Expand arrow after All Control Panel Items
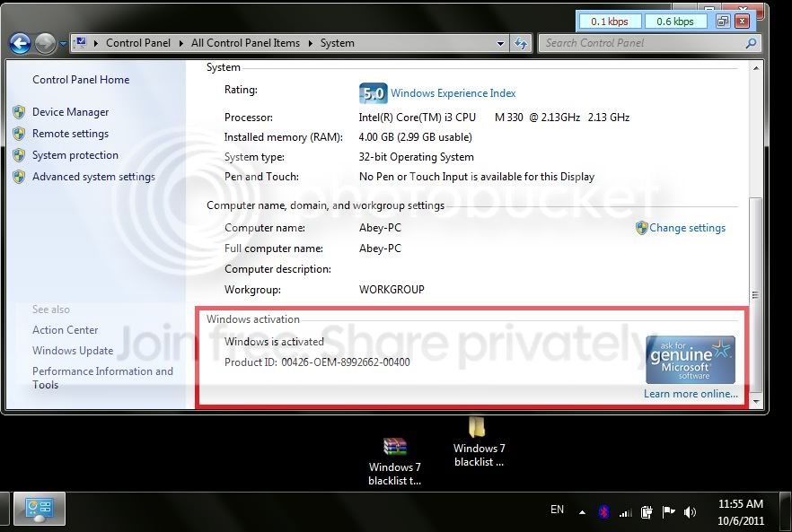The width and height of the screenshot is (792, 532). 310,43
